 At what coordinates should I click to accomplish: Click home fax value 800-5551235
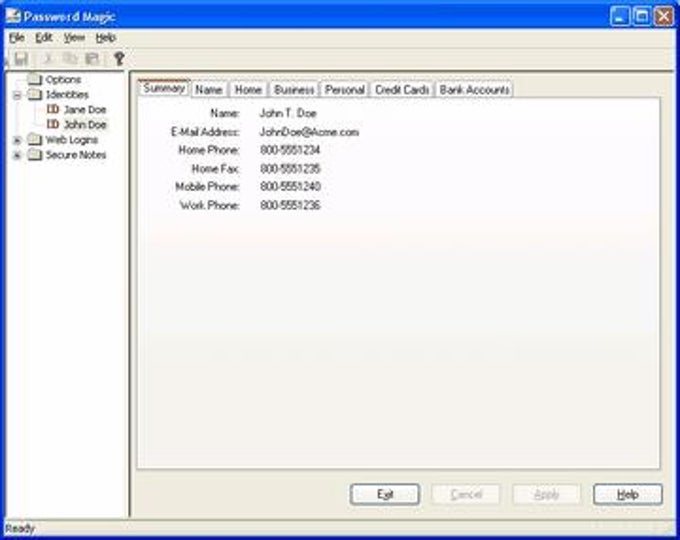(290, 169)
